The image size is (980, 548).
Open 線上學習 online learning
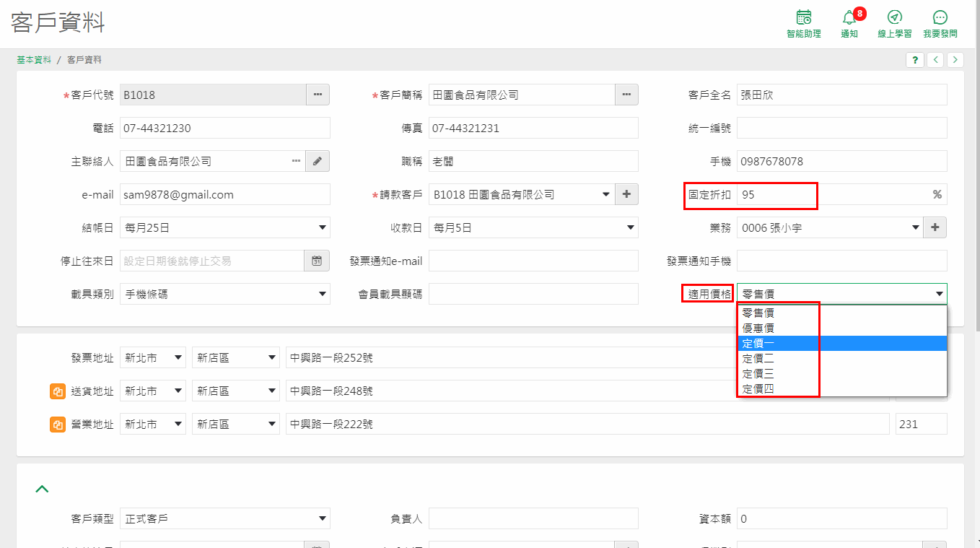coord(894,24)
